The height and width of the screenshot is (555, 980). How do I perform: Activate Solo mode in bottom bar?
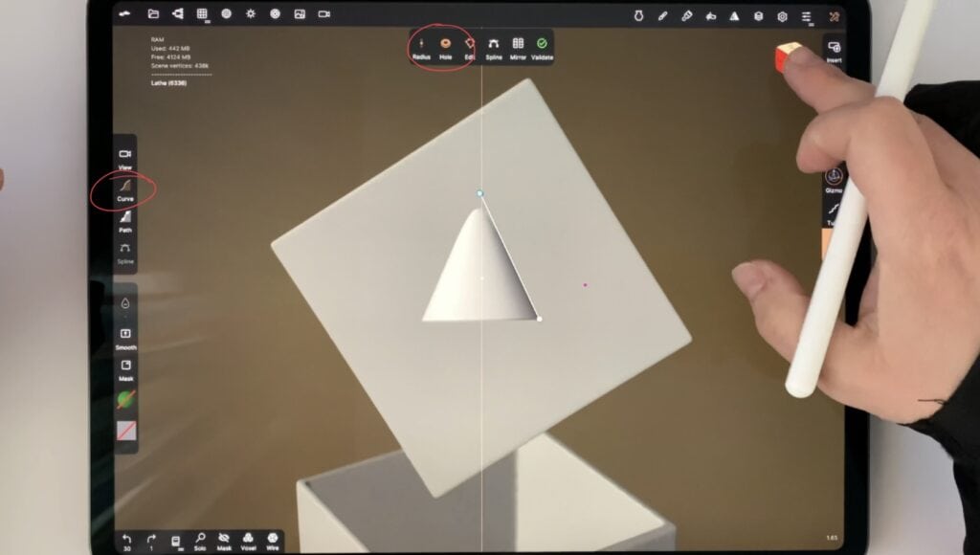click(200, 539)
